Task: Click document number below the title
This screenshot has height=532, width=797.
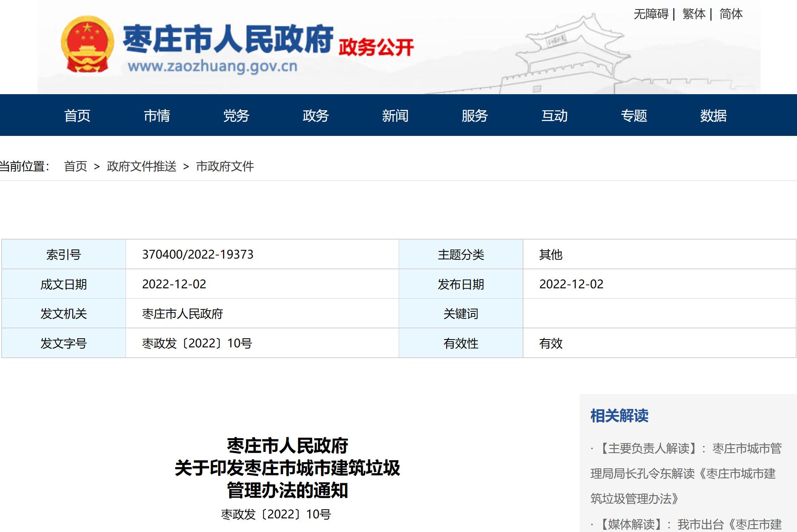Action: [276, 514]
